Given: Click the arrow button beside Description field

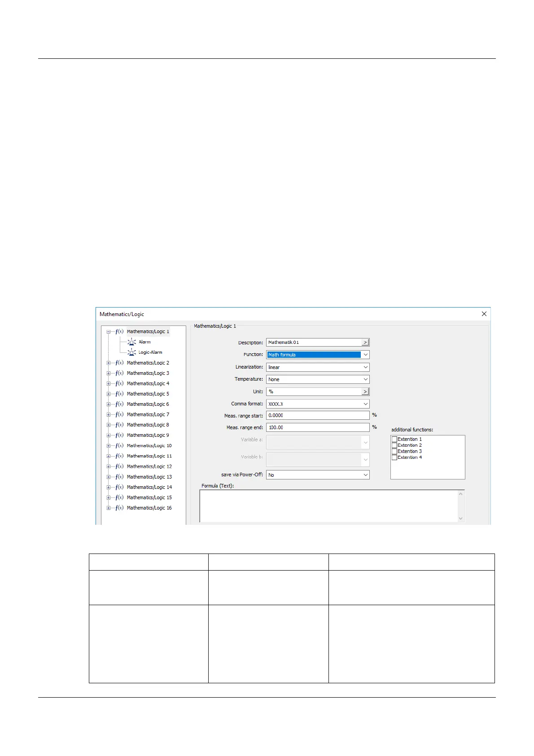Looking at the screenshot, I should pyautogui.click(x=365, y=343).
